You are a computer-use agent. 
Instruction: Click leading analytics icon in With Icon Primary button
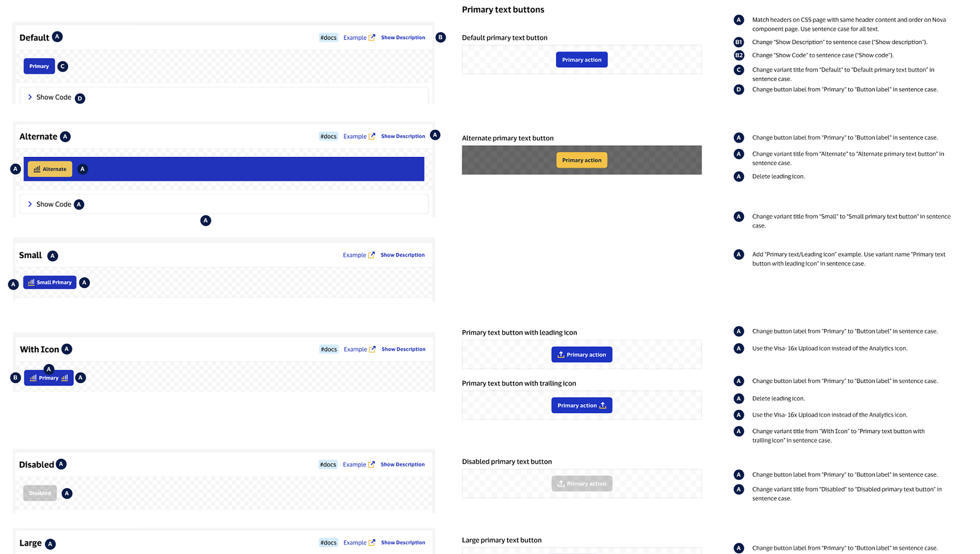pyautogui.click(x=33, y=378)
